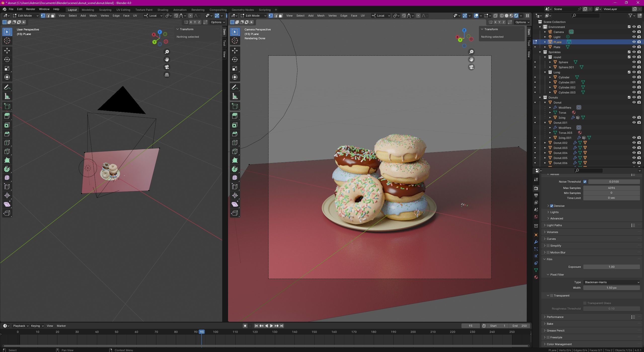Select the Shear tool in camera viewport

(235, 204)
